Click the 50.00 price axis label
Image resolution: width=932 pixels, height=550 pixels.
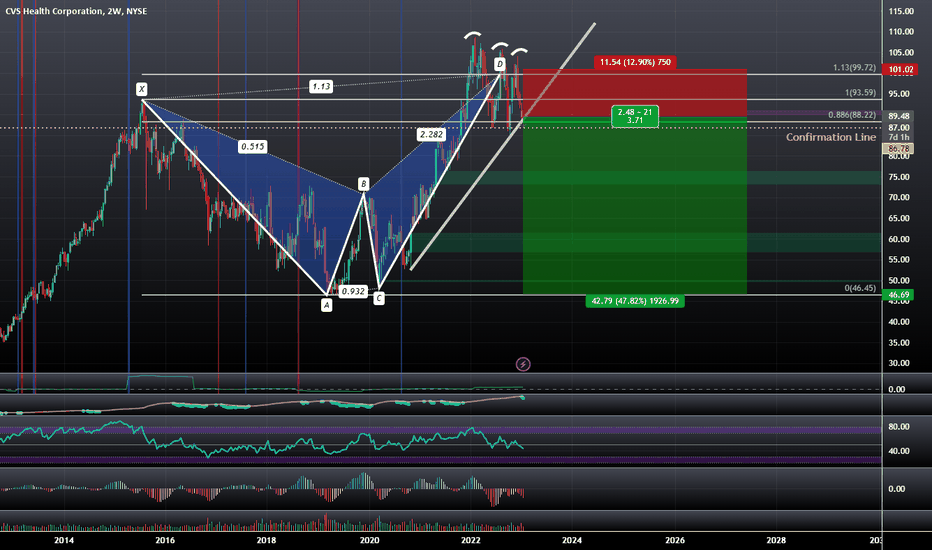pos(899,280)
